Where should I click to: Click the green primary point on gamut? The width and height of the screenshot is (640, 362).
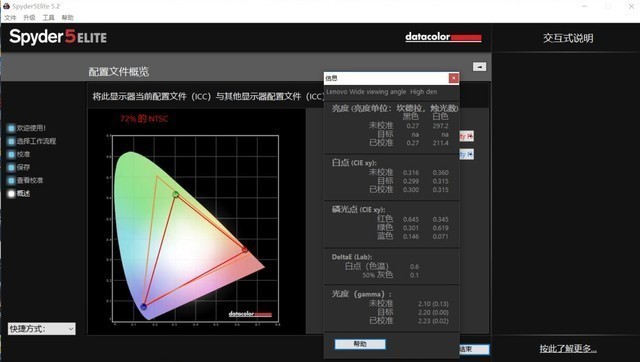tap(176, 195)
